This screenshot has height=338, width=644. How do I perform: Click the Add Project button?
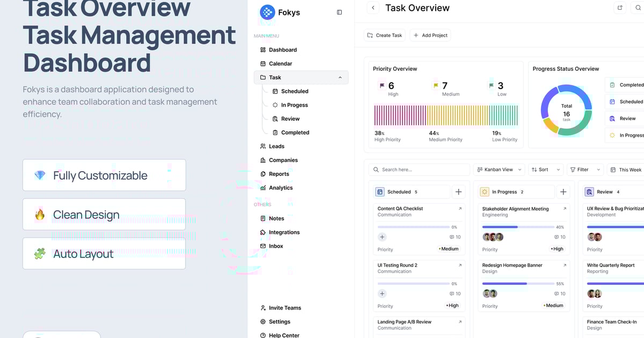point(430,35)
